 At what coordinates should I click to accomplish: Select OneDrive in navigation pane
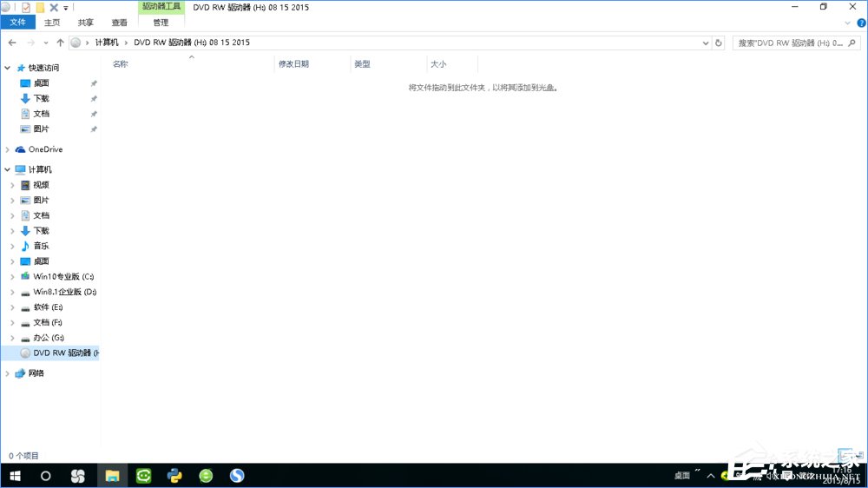click(45, 149)
